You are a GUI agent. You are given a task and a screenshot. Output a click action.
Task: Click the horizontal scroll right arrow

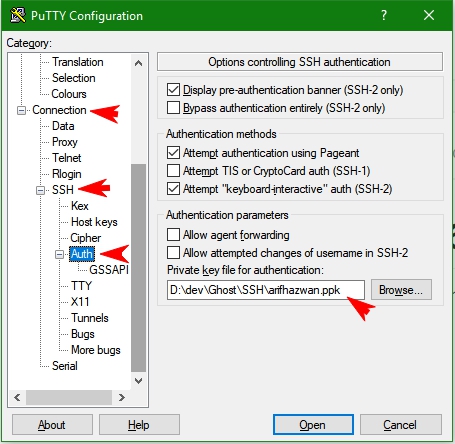pyautogui.click(x=122, y=397)
